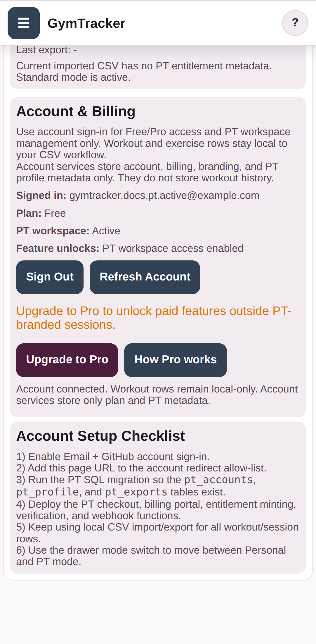Open How Pro works
Image resolution: width=316 pixels, height=644 pixels.
(x=175, y=359)
